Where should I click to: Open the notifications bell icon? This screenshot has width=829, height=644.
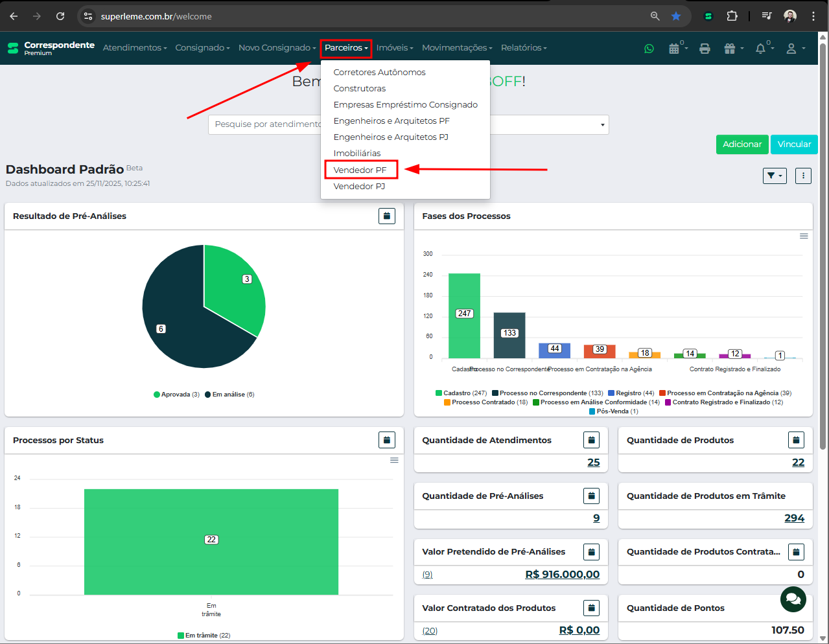pyautogui.click(x=761, y=49)
